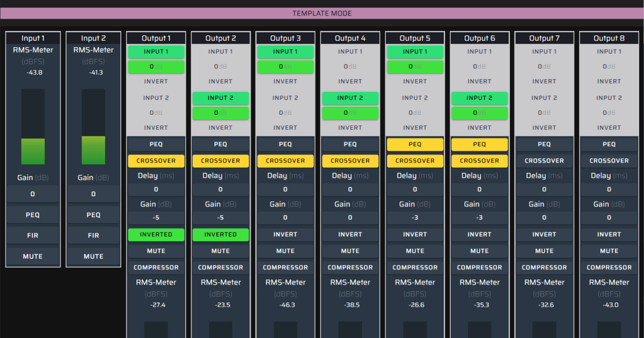644x338 pixels.
Task: Toggle the INVERTED button on Output 1
Action: 156,234
